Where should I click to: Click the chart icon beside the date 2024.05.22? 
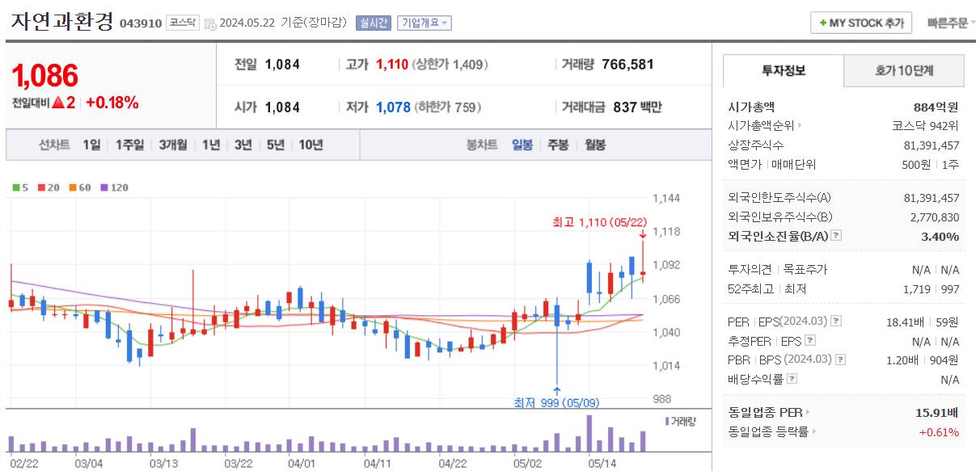212,23
